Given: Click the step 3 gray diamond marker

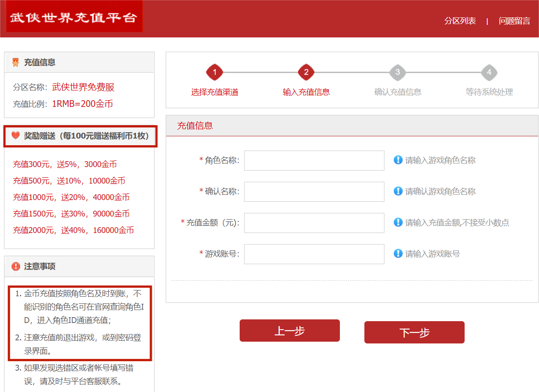Looking at the screenshot, I should tap(398, 72).
